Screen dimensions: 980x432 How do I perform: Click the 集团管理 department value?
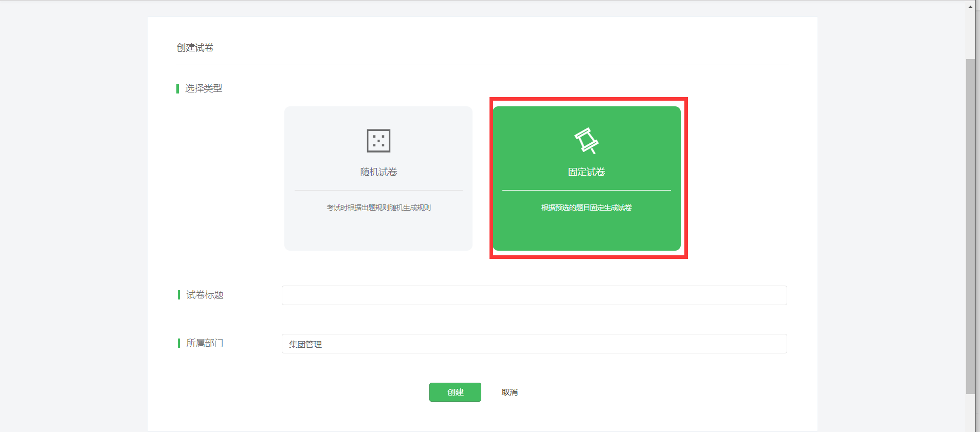tap(305, 344)
